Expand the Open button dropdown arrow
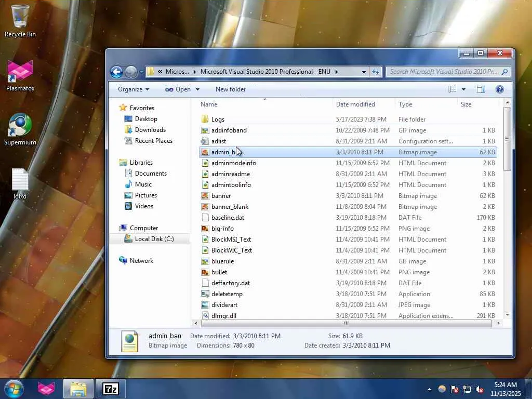This screenshot has height=399, width=532. coord(197,89)
